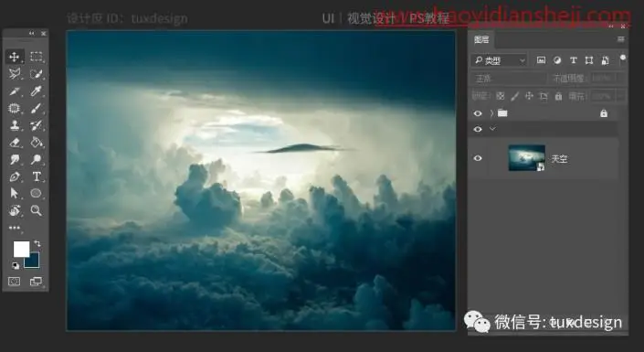Filter layers by shape layers
The image size is (644, 352).
(589, 60)
